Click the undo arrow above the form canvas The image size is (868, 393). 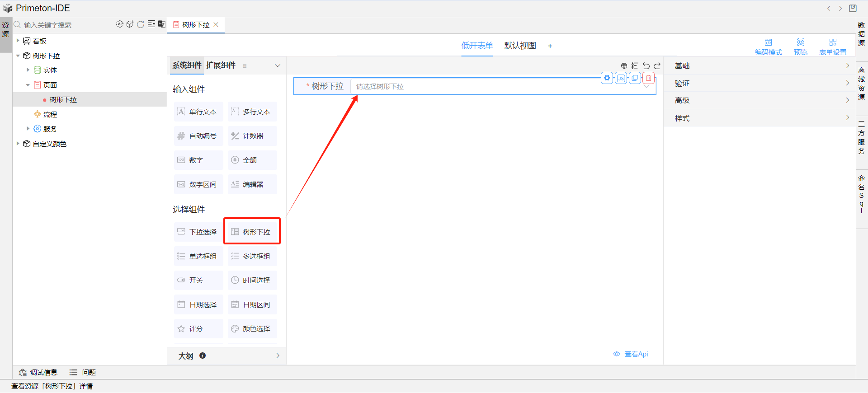point(646,66)
